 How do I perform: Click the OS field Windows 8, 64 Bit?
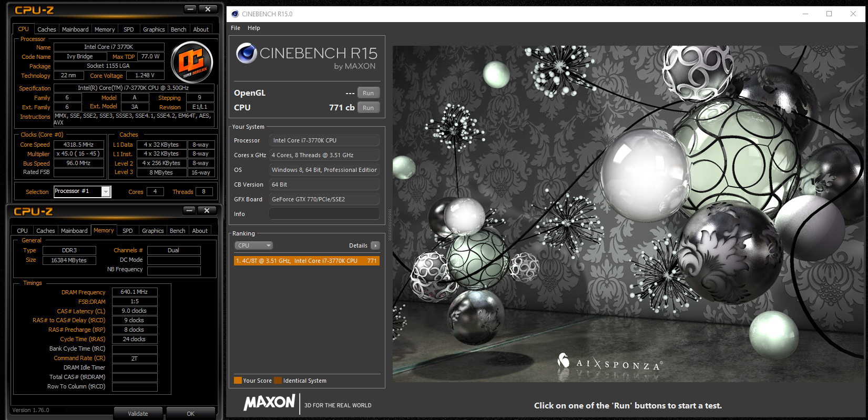point(324,170)
